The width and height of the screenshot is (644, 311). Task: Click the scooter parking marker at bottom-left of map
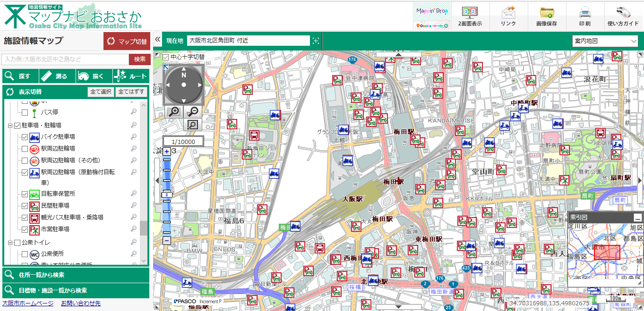[x=187, y=283]
